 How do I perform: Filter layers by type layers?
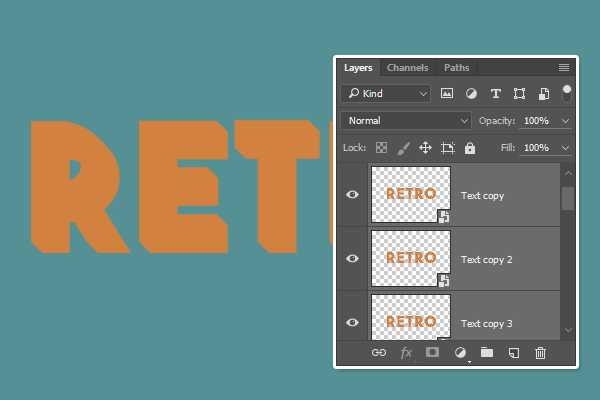pyautogui.click(x=495, y=93)
